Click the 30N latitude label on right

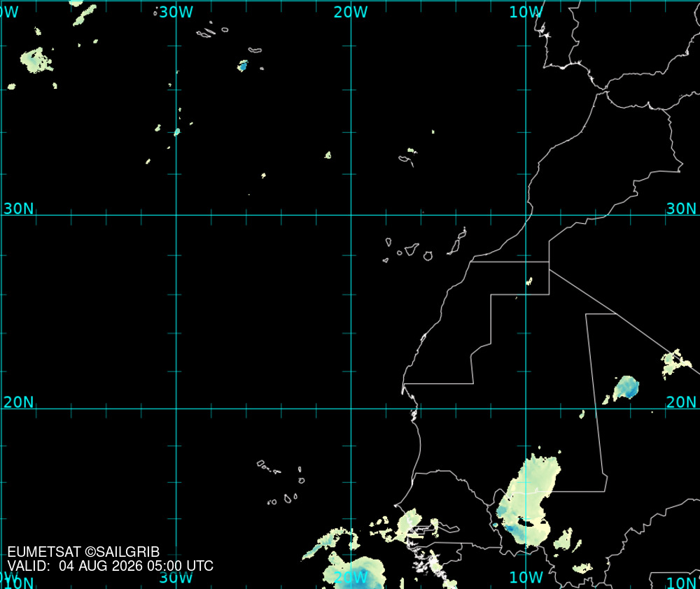681,208
